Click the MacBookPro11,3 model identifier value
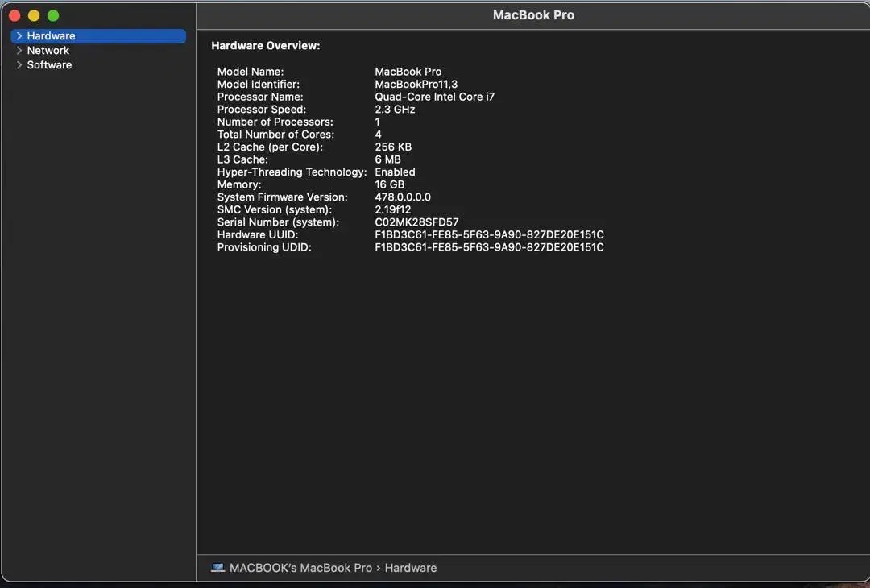870x588 pixels. click(x=417, y=85)
